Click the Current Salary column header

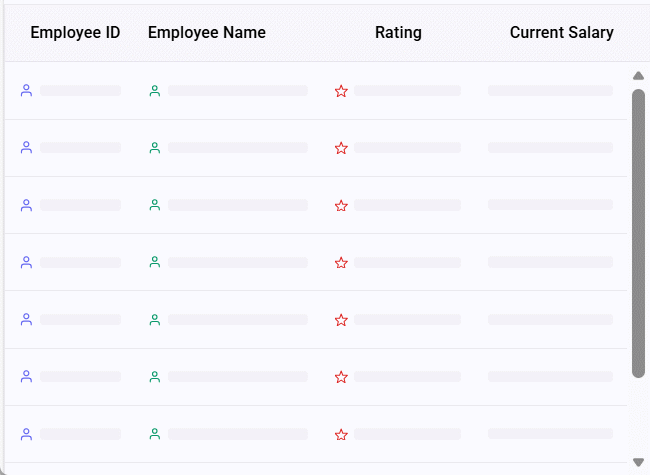tap(561, 32)
